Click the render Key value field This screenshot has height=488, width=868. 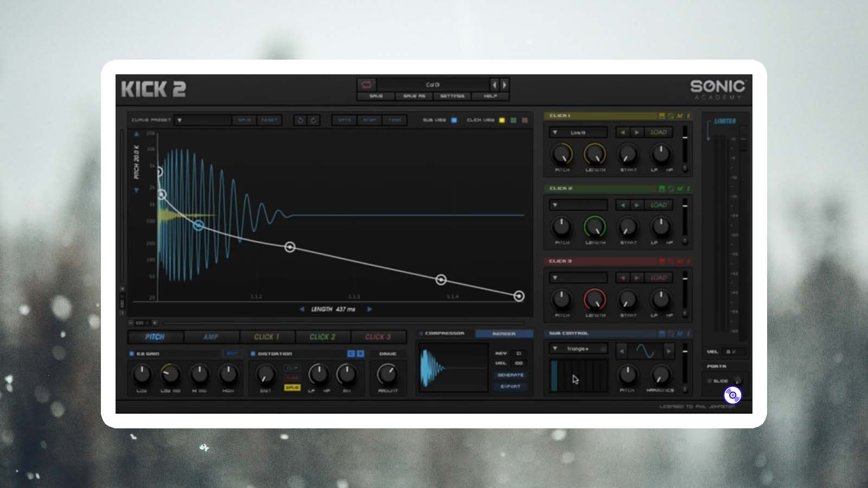tap(519, 354)
